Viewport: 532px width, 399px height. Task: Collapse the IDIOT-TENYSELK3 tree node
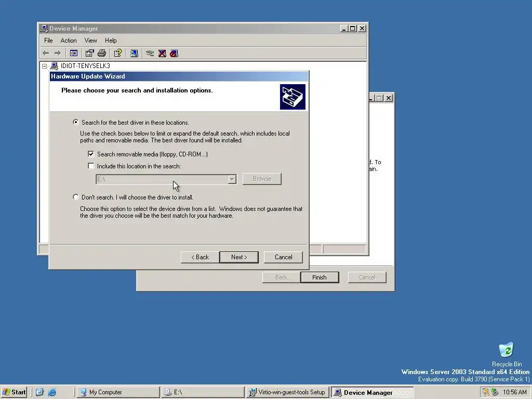pyautogui.click(x=45, y=66)
